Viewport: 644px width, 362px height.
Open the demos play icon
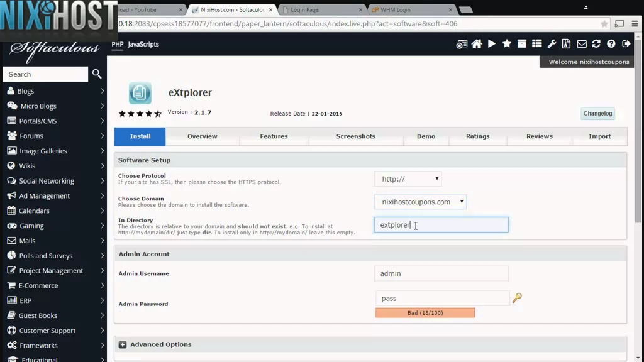[492, 44]
